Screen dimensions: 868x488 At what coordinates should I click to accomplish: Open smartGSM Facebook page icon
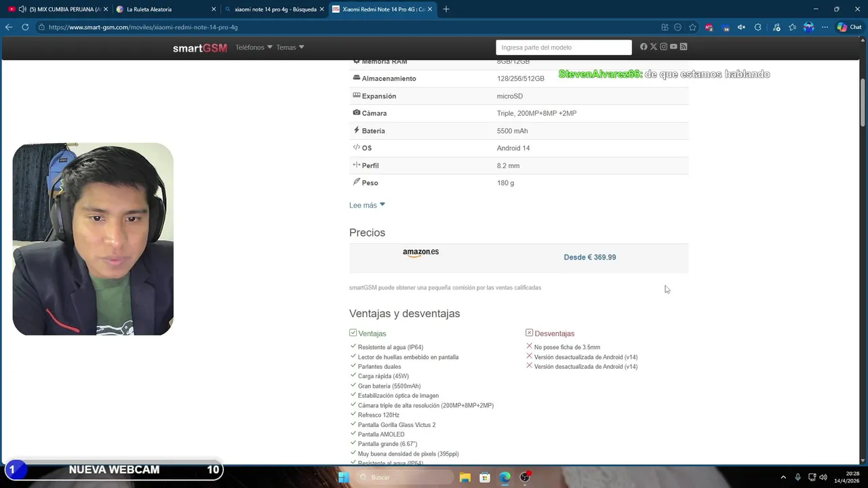644,47
